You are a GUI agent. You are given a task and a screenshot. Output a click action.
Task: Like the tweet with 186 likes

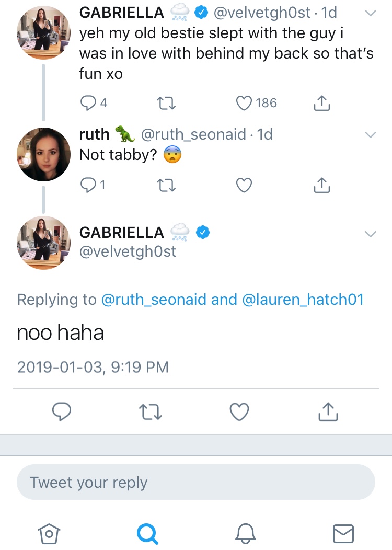point(244,103)
